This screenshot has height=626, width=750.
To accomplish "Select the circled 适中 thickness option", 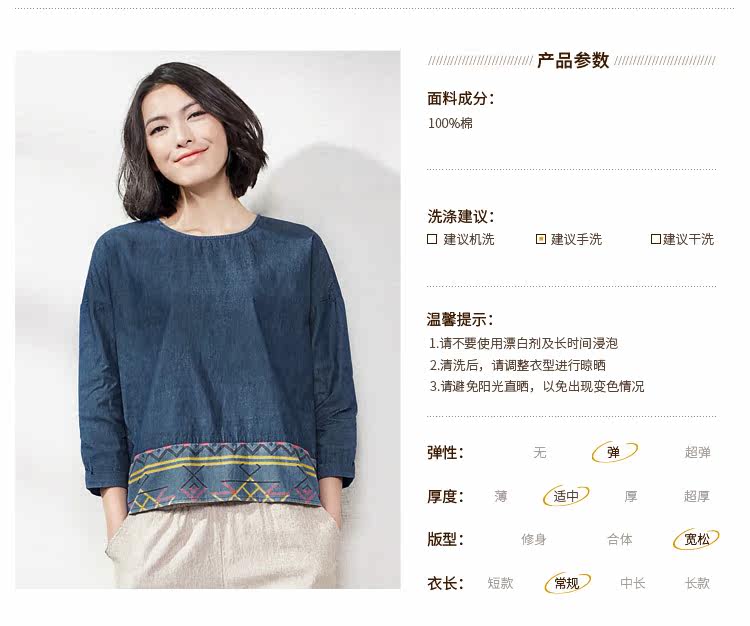I will (x=566, y=496).
